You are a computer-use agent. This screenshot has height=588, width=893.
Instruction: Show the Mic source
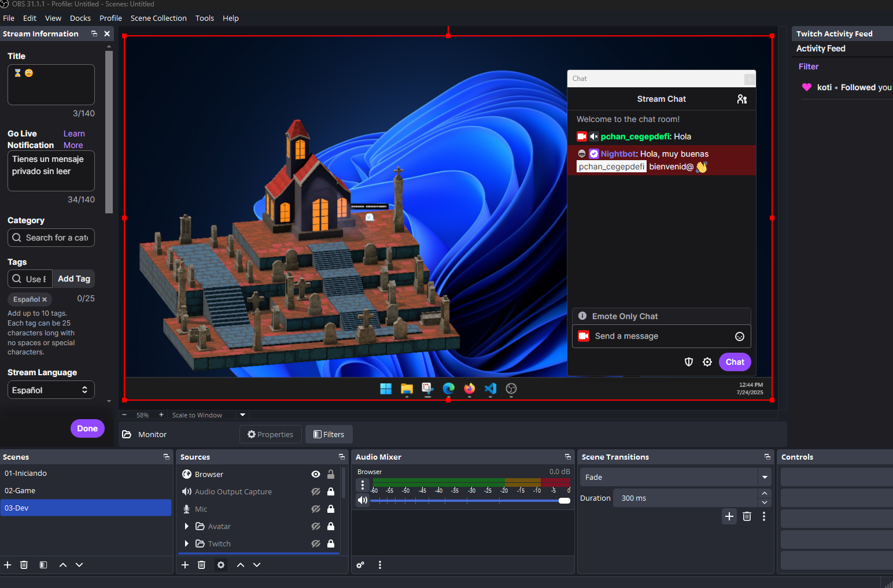click(x=316, y=509)
